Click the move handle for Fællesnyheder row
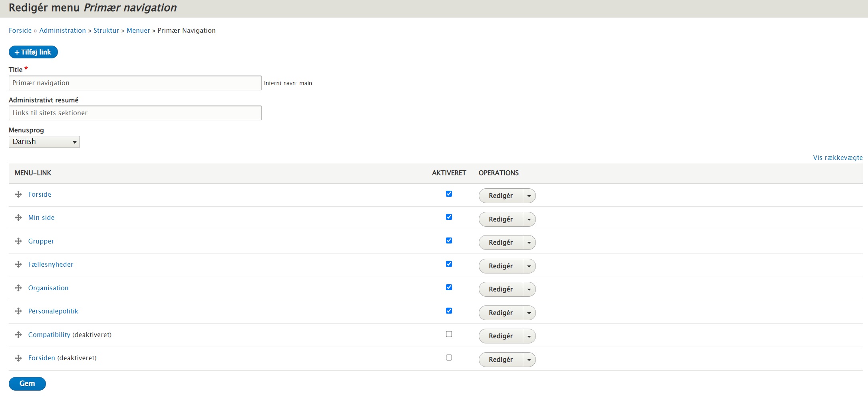The width and height of the screenshot is (868, 411). 18,265
